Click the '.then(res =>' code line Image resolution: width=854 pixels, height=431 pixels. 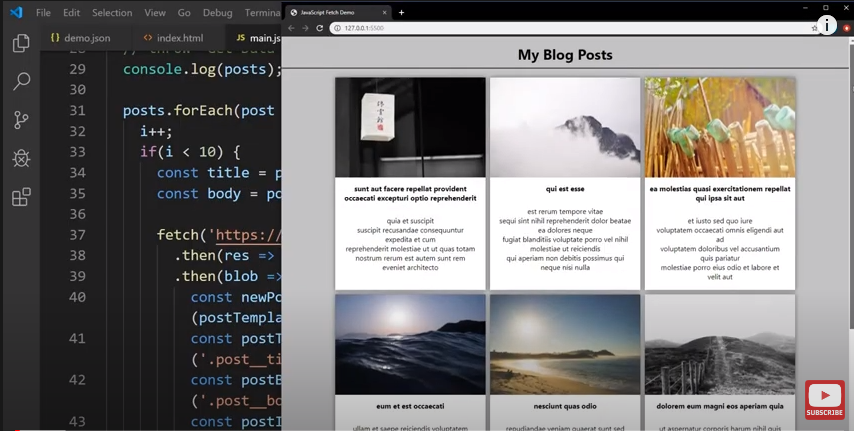223,256
